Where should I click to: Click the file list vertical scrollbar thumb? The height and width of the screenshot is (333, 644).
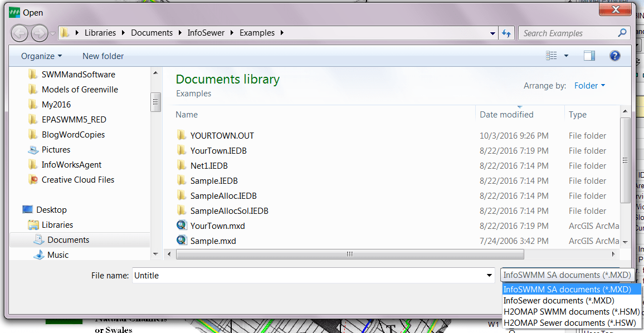click(x=625, y=160)
